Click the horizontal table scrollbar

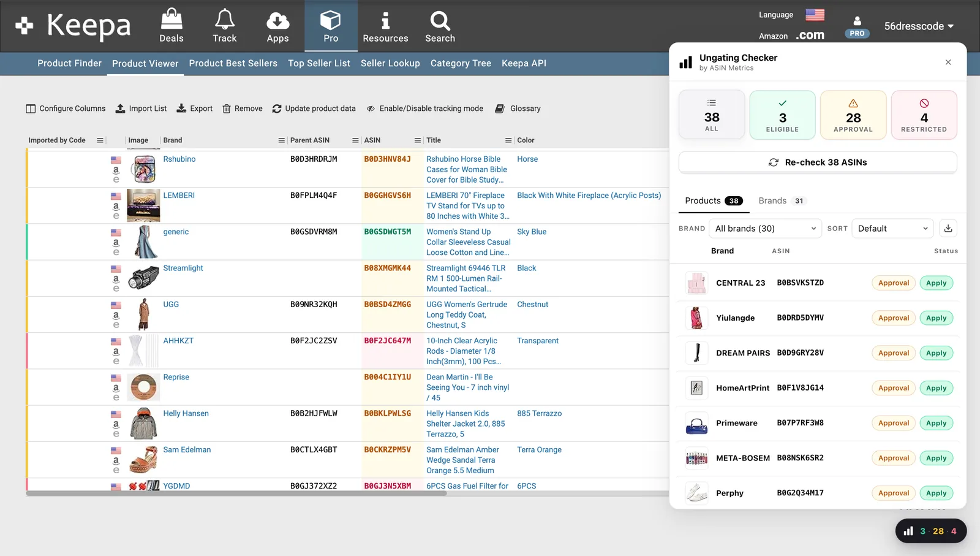[x=236, y=493]
